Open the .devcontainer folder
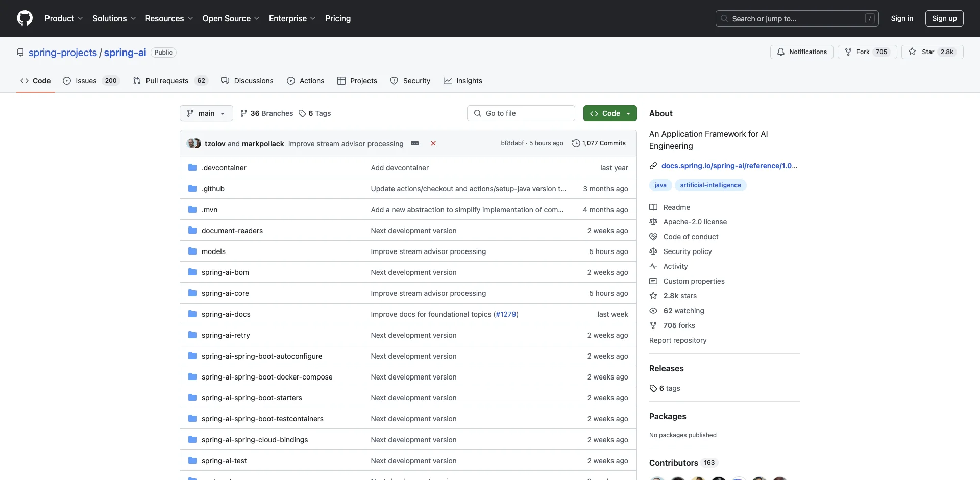Viewport: 980px width, 480px height. pyautogui.click(x=224, y=168)
